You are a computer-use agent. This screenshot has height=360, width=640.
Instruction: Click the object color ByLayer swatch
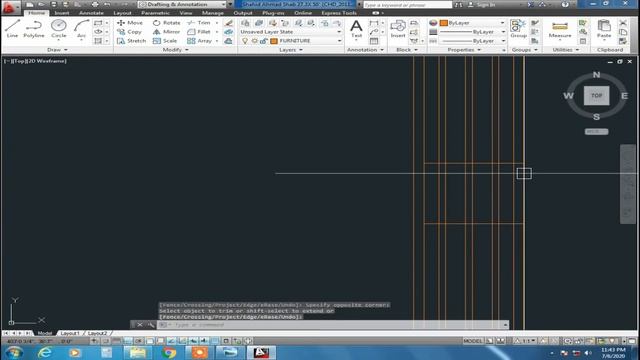pyautogui.click(x=444, y=23)
